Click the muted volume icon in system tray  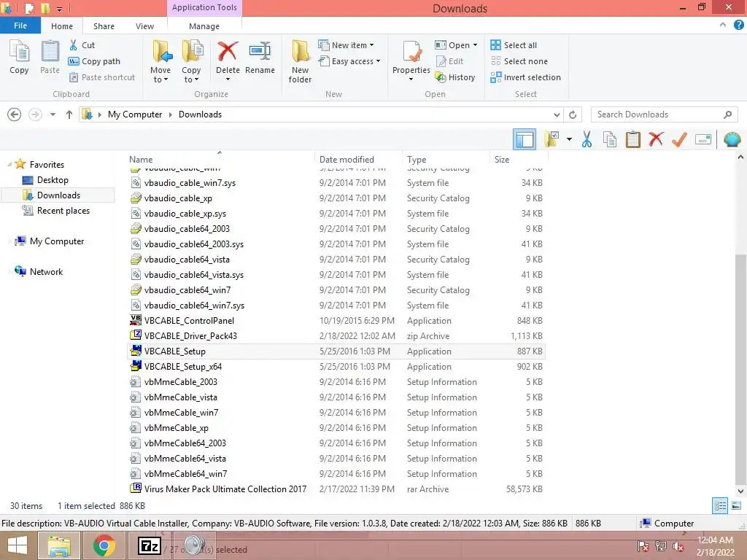click(x=678, y=546)
